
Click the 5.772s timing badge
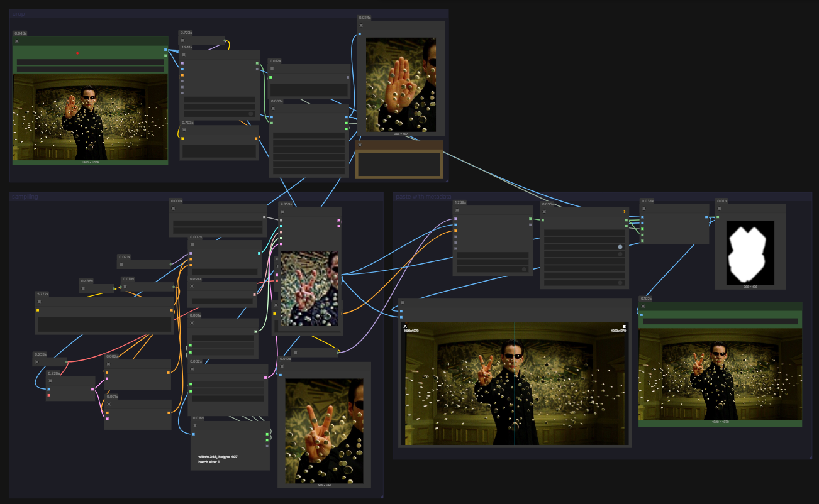pyautogui.click(x=42, y=293)
